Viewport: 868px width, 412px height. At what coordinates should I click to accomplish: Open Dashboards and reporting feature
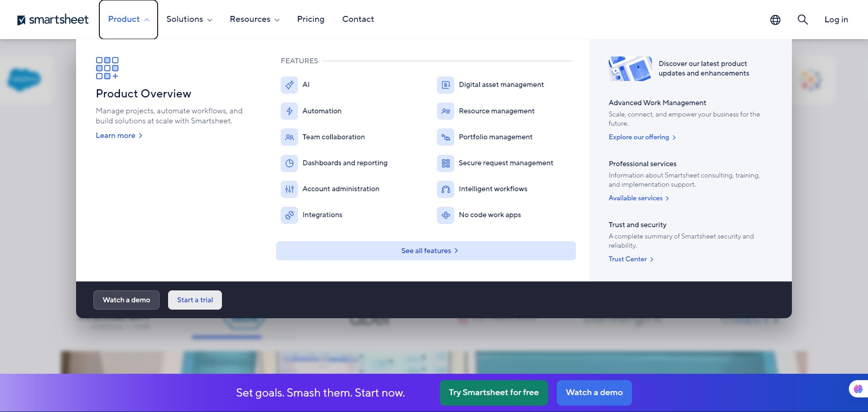(345, 163)
